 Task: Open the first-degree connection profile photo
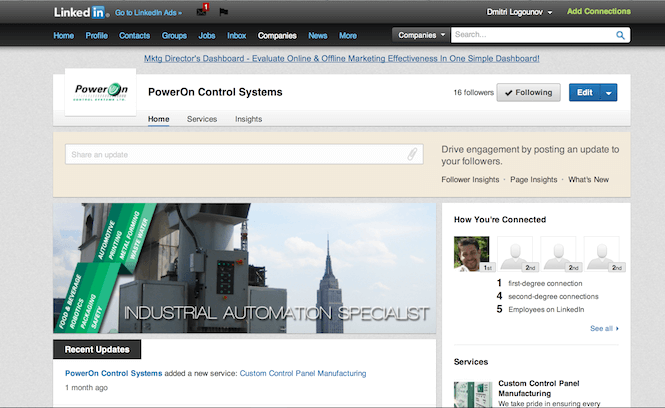click(471, 254)
